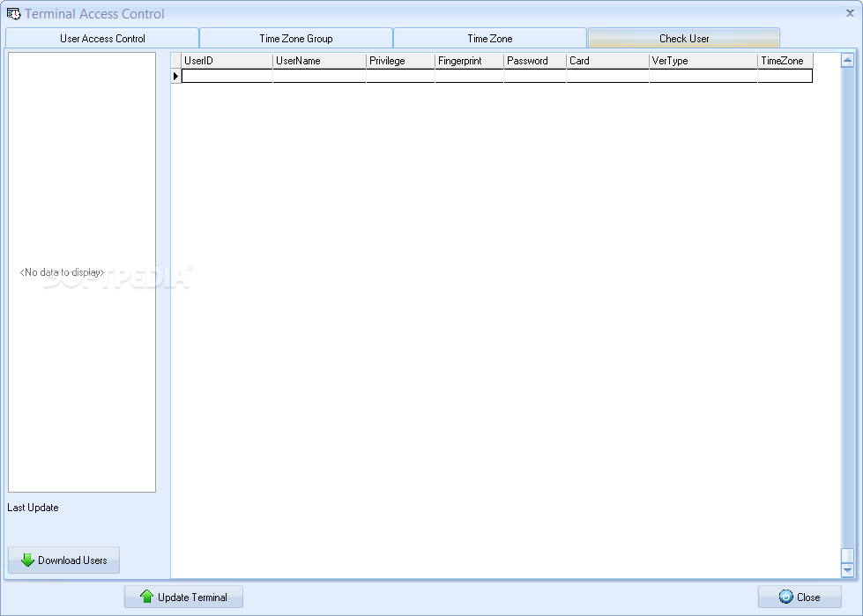Close the window with the title bar X
The image size is (863, 616).
pyautogui.click(x=850, y=13)
